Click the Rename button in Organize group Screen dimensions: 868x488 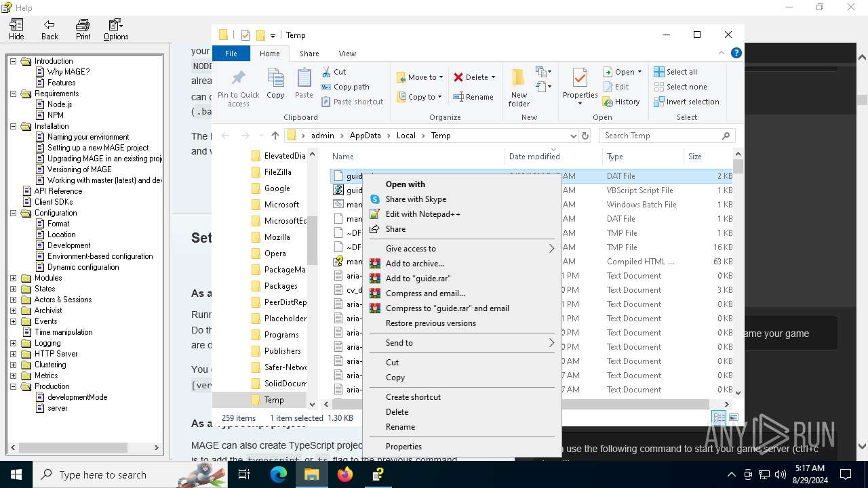pyautogui.click(x=473, y=97)
